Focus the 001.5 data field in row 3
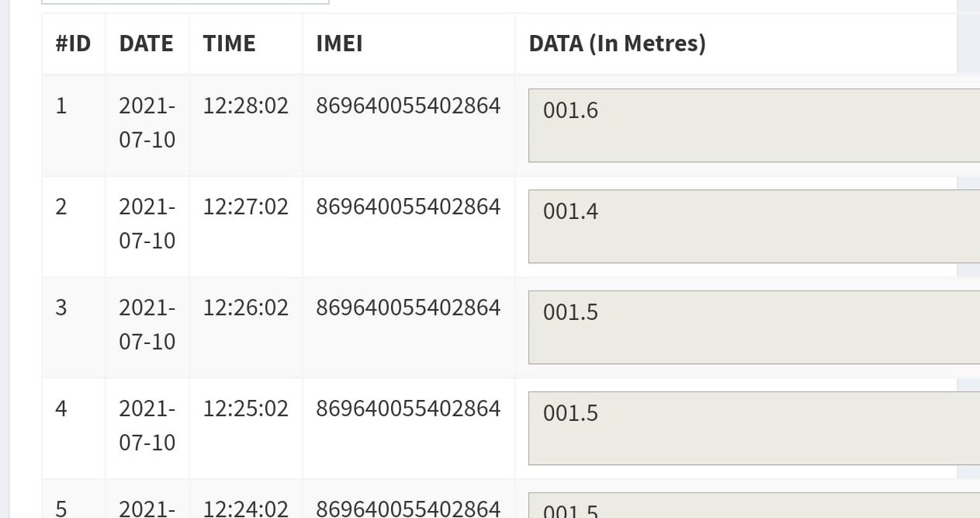 (x=753, y=327)
